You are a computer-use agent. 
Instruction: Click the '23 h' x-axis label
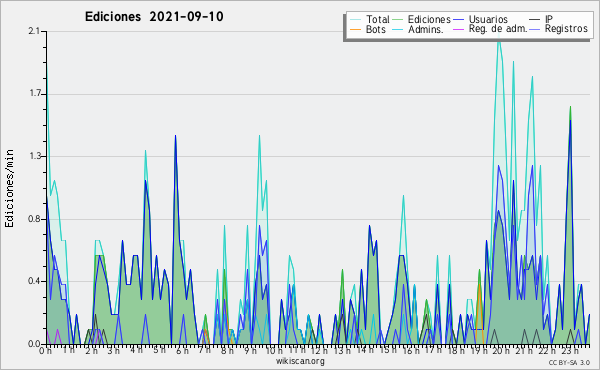tap(569, 350)
